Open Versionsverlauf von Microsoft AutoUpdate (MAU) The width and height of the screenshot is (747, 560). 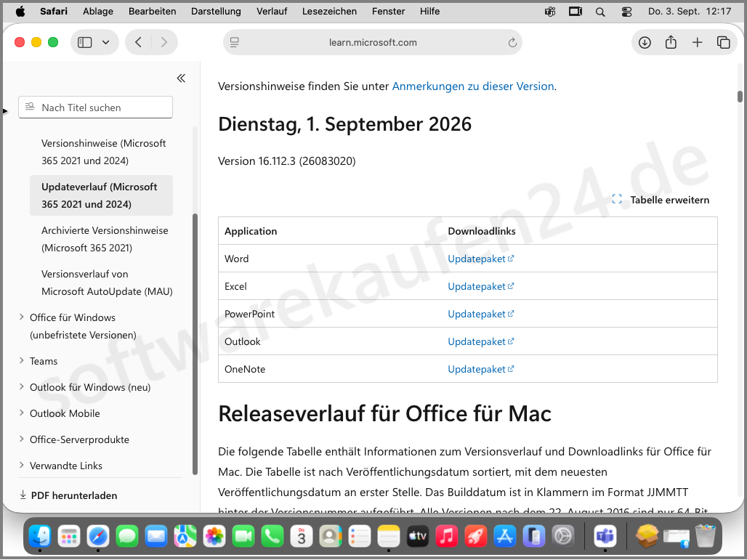point(107,283)
